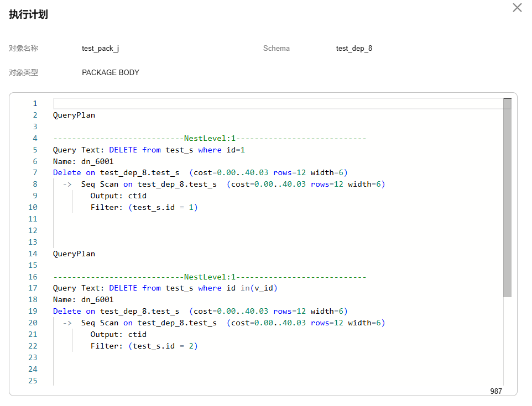
Task: Click the Schema value test_dep_8
Action: click(x=354, y=49)
